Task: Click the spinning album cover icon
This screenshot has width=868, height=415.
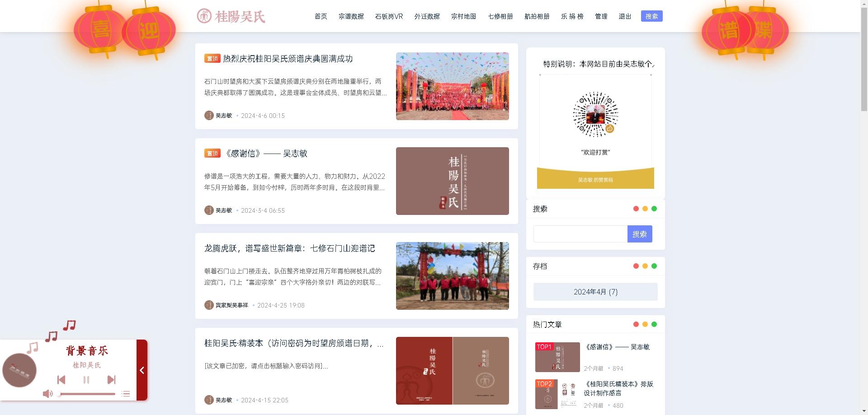Action: pos(19,370)
